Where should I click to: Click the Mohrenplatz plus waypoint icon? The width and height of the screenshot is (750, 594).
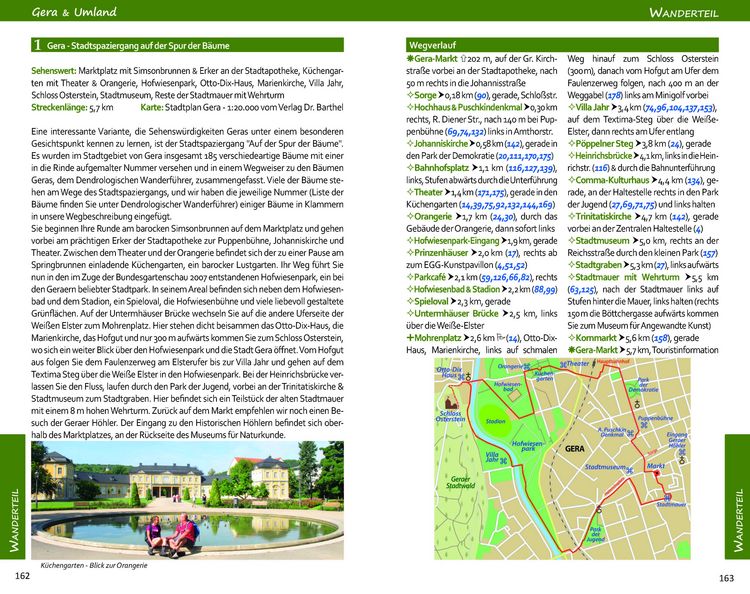[410, 338]
